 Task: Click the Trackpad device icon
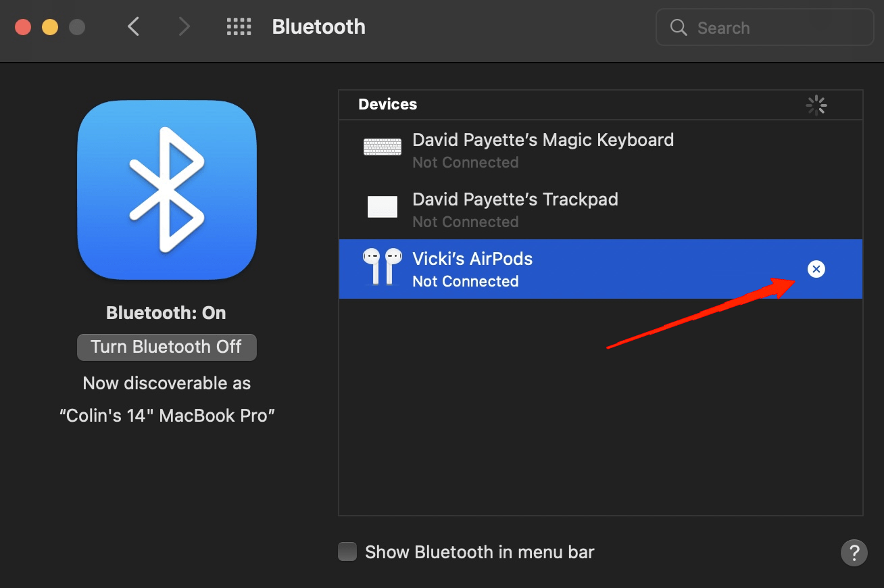pyautogui.click(x=382, y=207)
